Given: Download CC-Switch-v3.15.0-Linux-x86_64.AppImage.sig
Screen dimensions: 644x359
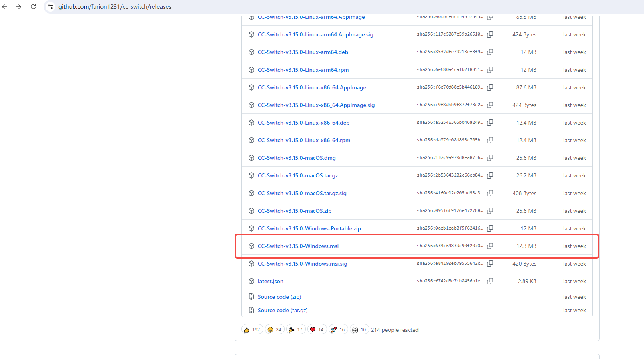Looking at the screenshot, I should click(x=316, y=105).
